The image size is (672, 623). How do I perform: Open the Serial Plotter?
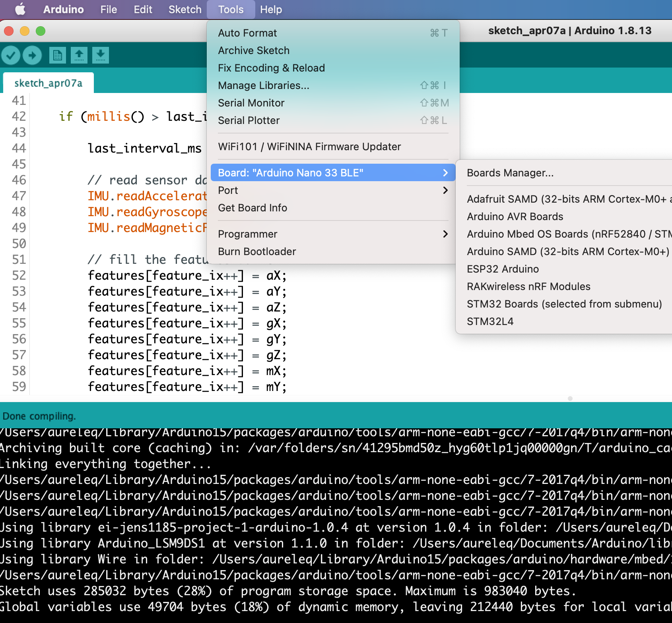pyautogui.click(x=333, y=120)
